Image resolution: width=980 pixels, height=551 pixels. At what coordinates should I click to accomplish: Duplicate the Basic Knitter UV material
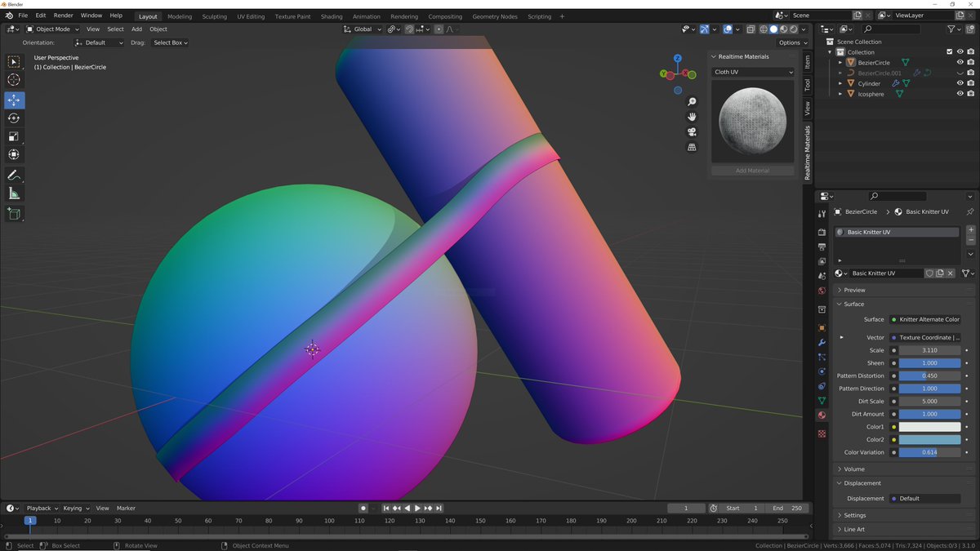click(940, 273)
